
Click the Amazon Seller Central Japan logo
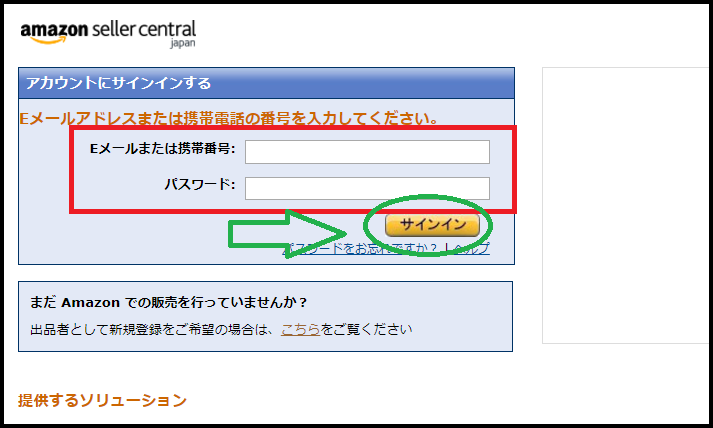[108, 33]
